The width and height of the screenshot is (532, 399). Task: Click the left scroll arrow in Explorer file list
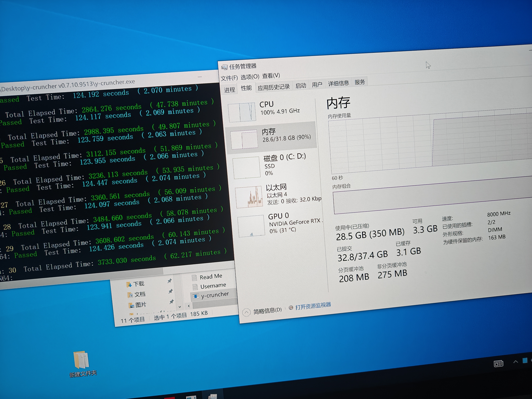(189, 306)
